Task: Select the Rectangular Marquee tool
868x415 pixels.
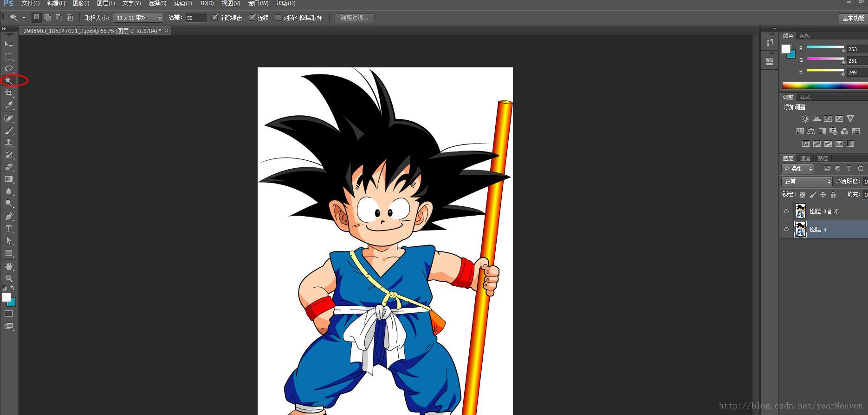Action: coord(9,56)
